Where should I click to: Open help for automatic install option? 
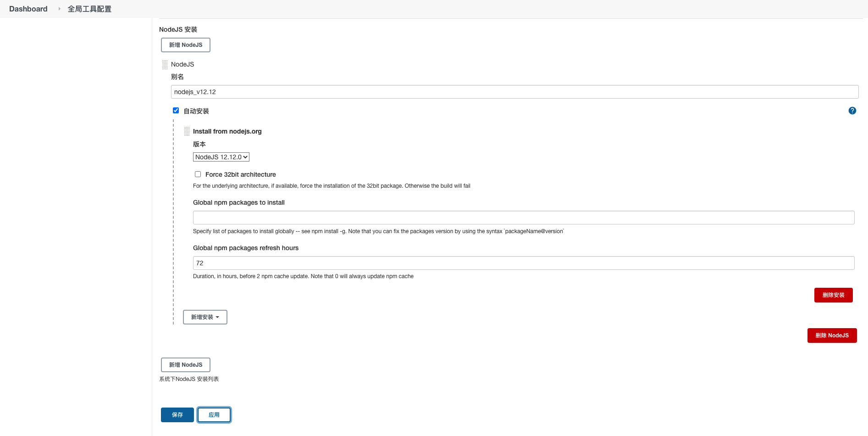(x=852, y=111)
